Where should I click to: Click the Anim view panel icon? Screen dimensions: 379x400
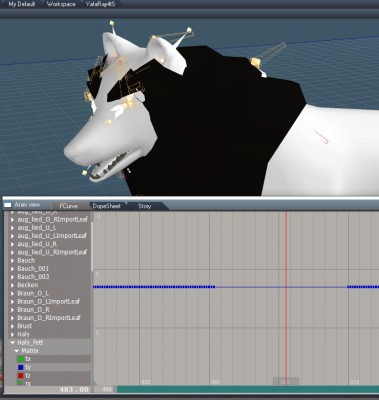(x=8, y=205)
